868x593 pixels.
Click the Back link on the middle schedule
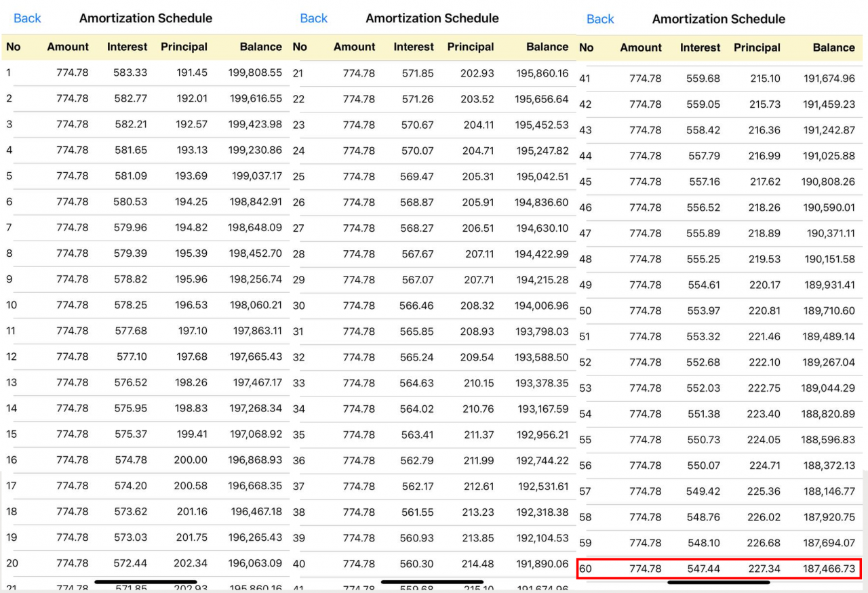pos(313,18)
